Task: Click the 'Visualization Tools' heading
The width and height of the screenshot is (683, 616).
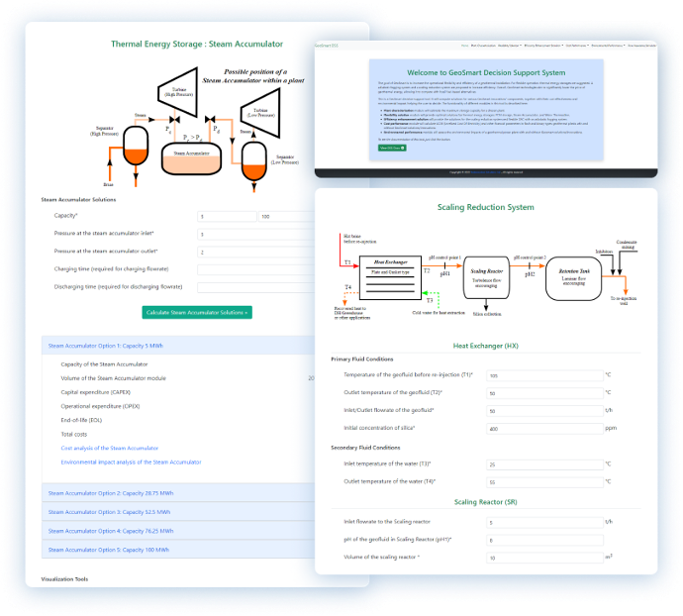Action: [x=64, y=579]
